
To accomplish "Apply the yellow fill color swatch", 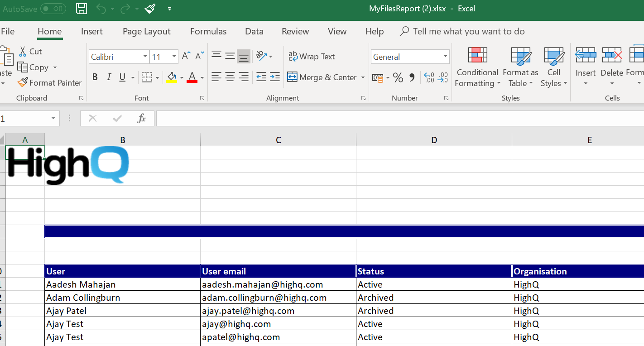I will click(x=172, y=77).
